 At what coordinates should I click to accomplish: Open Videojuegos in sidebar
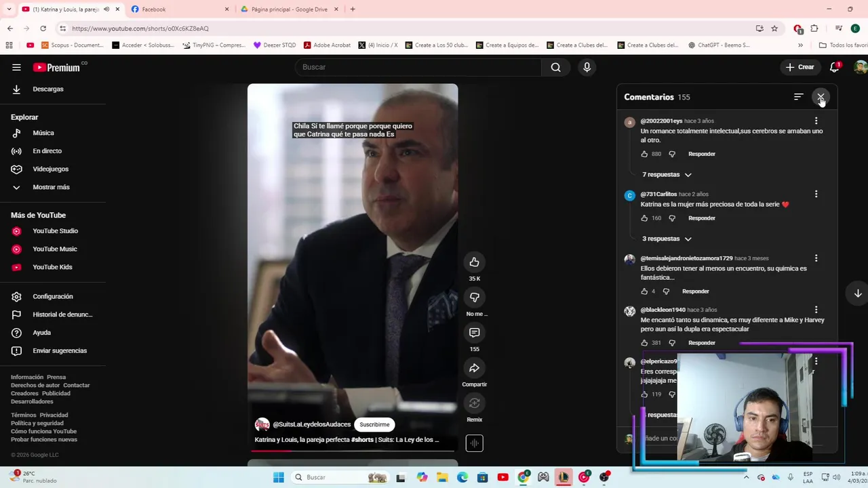pyautogui.click(x=50, y=169)
